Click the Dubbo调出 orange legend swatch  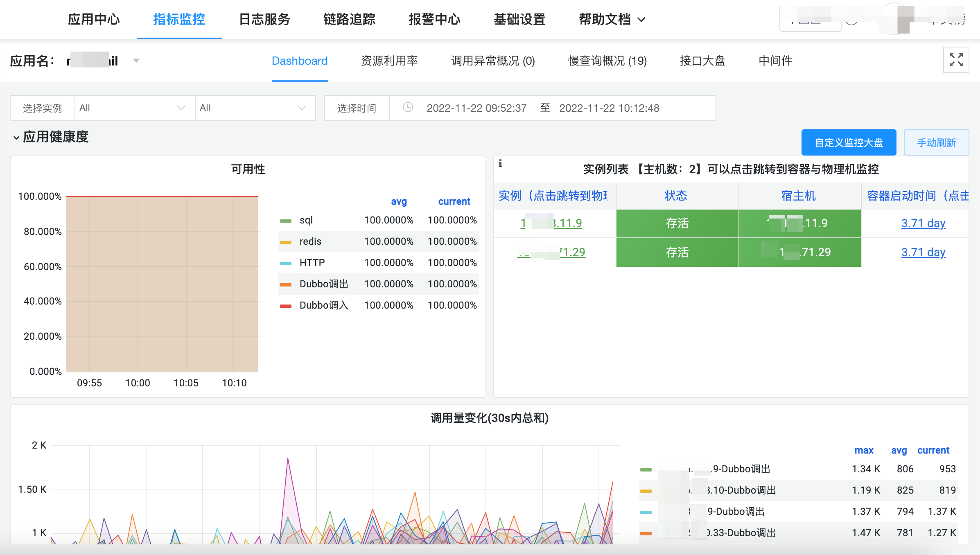(286, 284)
